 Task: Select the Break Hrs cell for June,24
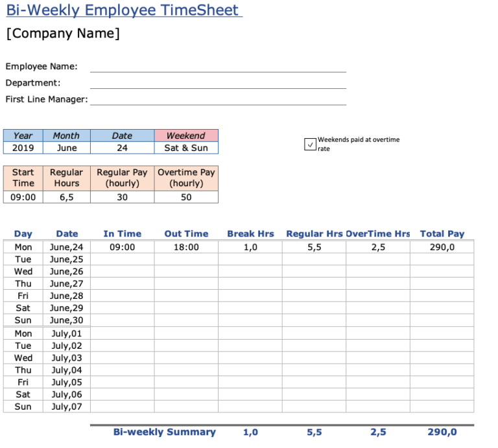(x=250, y=247)
